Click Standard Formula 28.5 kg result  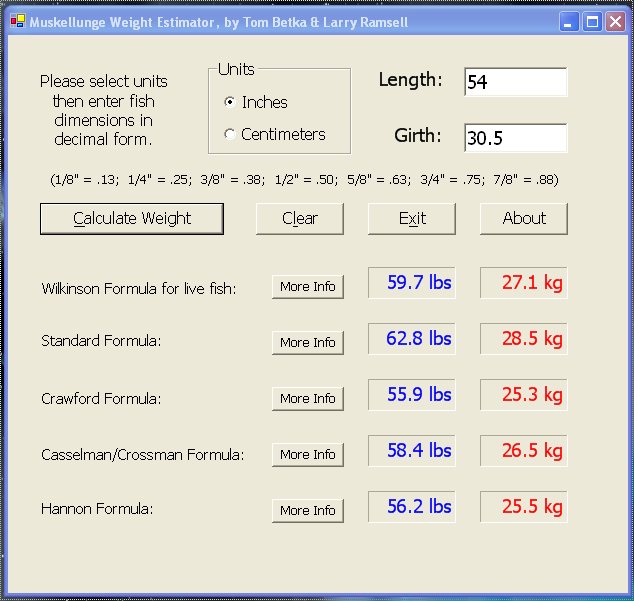point(524,340)
